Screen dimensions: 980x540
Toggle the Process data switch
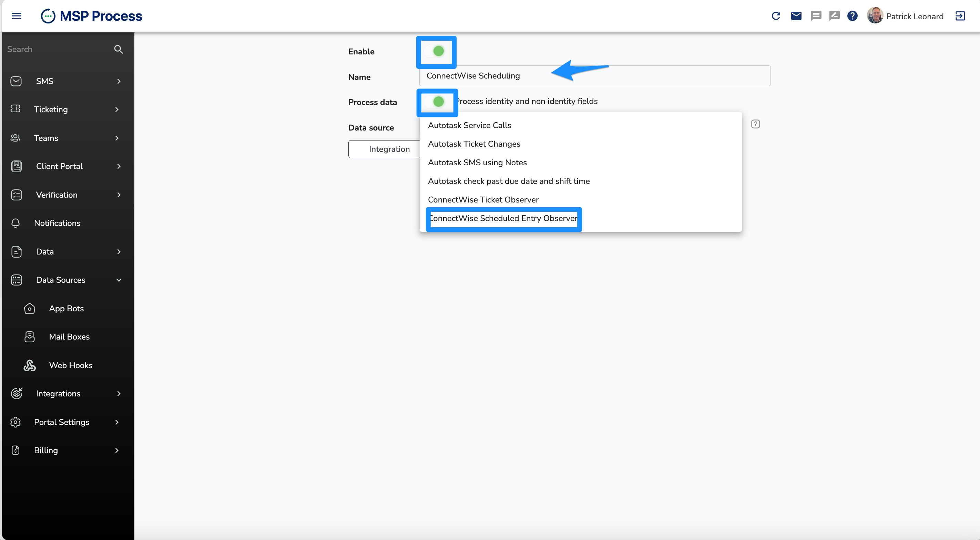pos(435,102)
